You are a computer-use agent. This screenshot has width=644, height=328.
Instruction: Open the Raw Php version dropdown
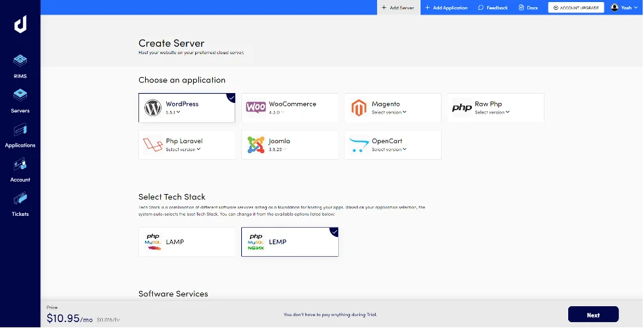click(x=492, y=112)
